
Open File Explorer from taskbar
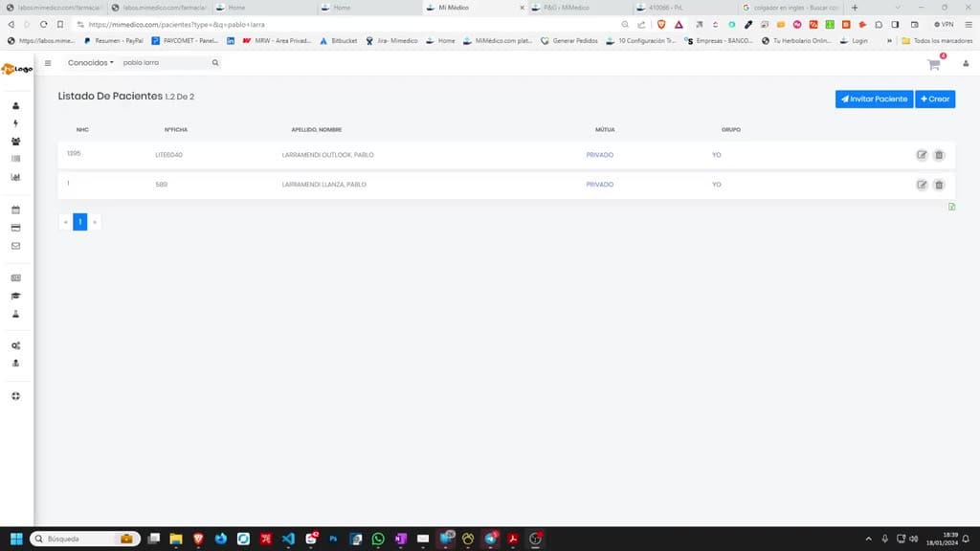(176, 539)
